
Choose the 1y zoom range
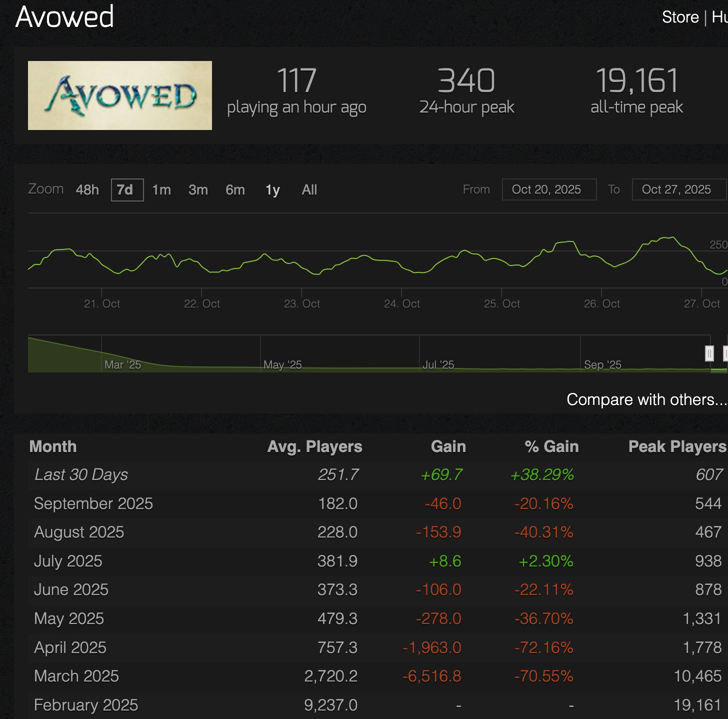click(272, 190)
